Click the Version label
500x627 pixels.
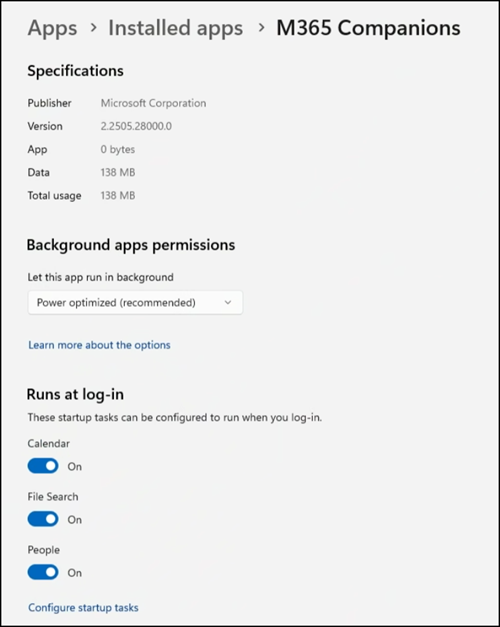tap(45, 126)
